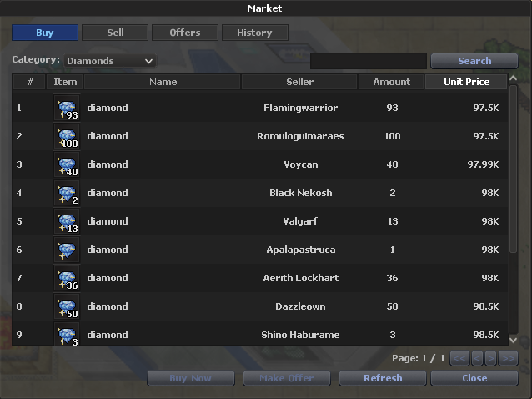Click the Search button

point(474,61)
